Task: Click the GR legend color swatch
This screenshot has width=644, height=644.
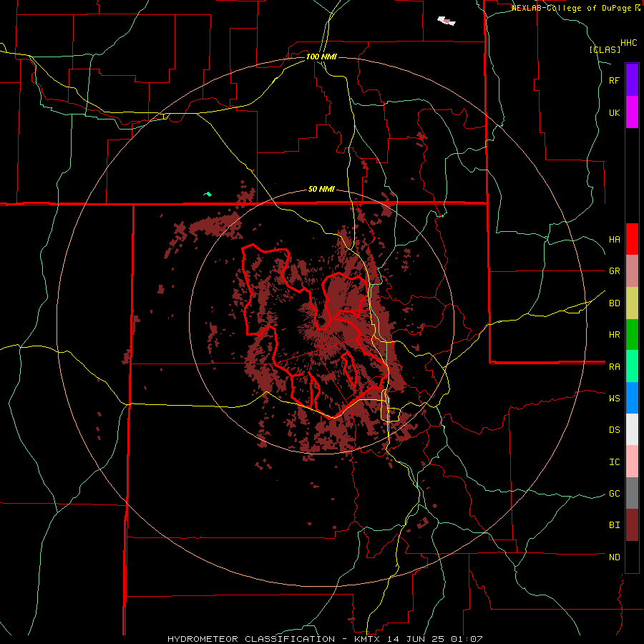Action: point(632,271)
